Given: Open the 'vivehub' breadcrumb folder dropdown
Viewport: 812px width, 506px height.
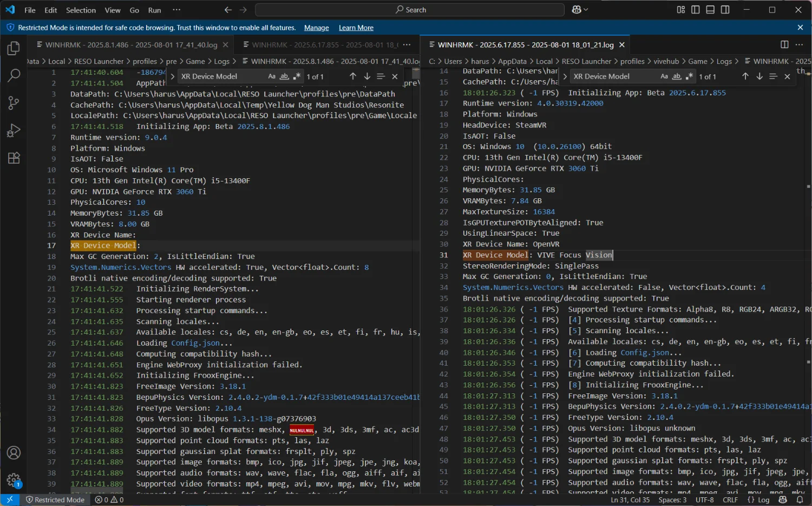Looking at the screenshot, I should pos(666,61).
